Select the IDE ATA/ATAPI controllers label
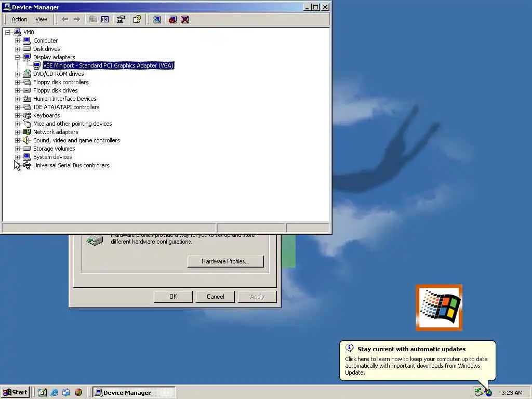Screen dimensions: 532x399 coord(66,107)
